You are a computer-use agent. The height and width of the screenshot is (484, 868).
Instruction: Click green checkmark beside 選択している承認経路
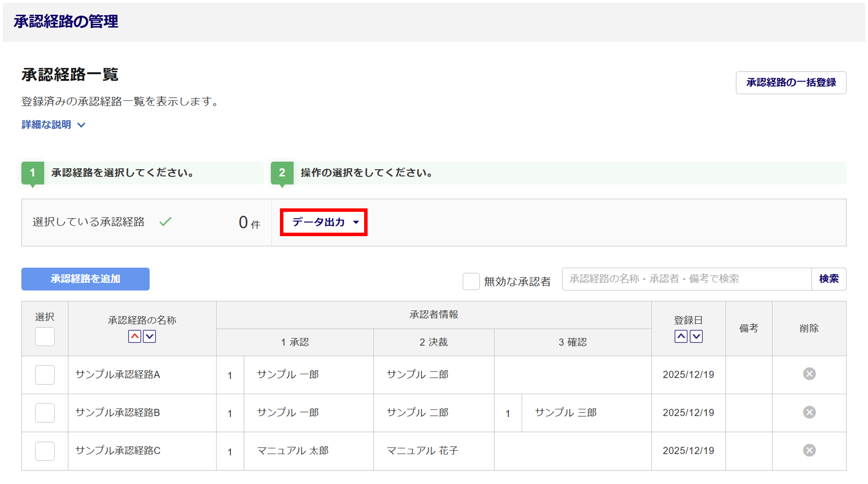(165, 222)
